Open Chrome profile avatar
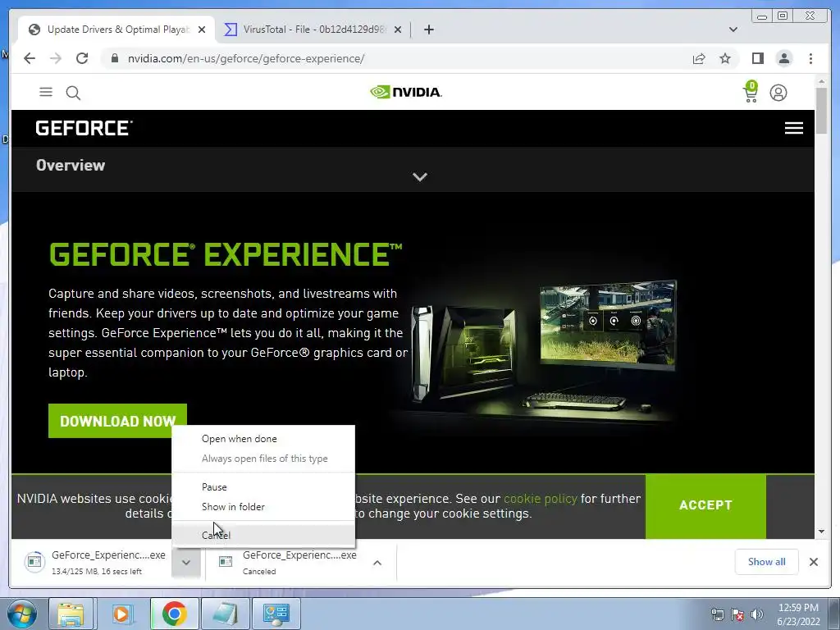Viewport: 840px width, 630px height. pyautogui.click(x=783, y=58)
